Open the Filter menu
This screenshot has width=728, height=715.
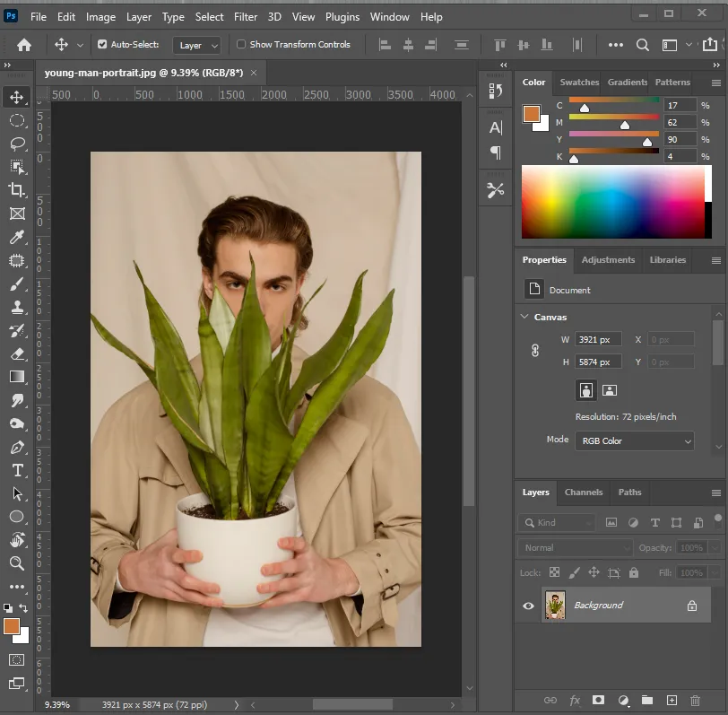click(x=246, y=16)
